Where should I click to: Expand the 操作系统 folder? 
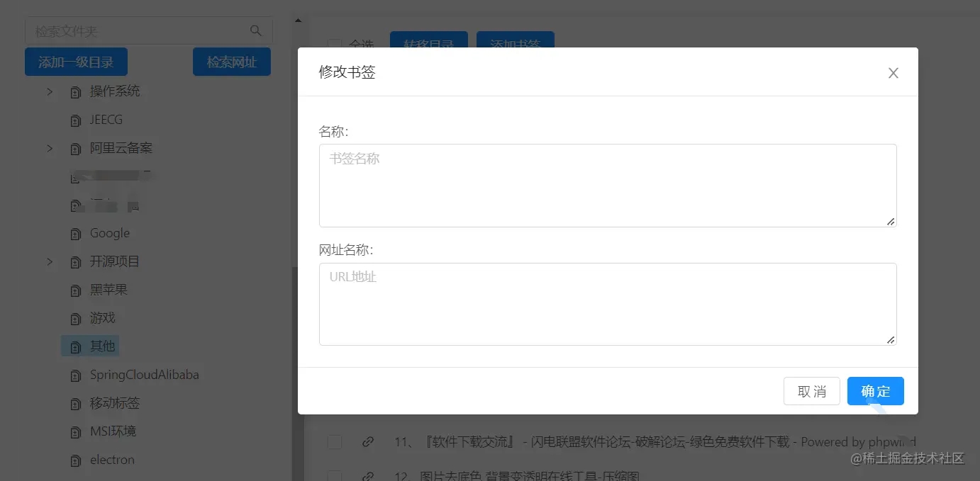pos(50,91)
